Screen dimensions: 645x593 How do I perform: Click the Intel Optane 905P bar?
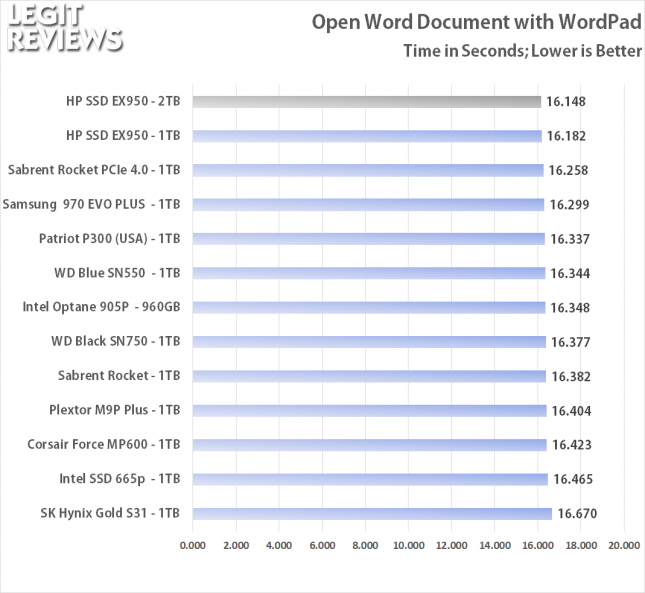click(x=369, y=308)
